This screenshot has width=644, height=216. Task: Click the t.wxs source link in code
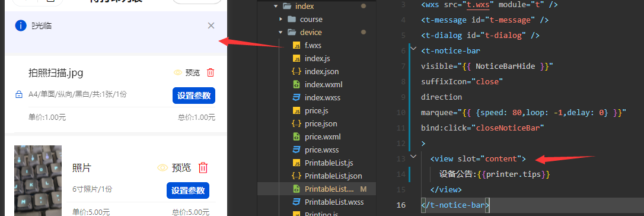pyautogui.click(x=479, y=5)
